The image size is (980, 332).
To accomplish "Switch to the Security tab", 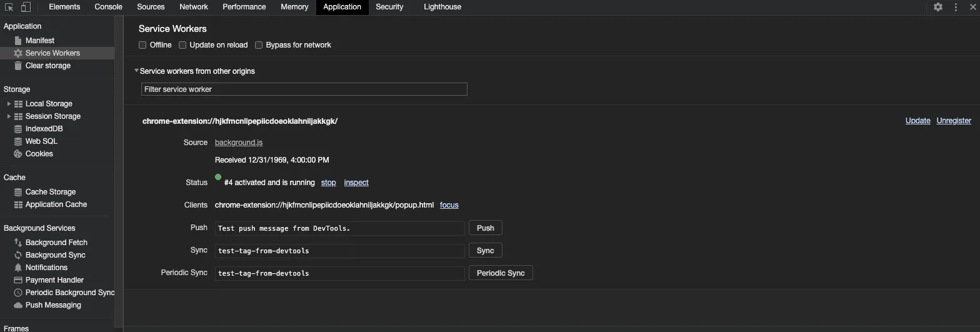I will coord(389,7).
